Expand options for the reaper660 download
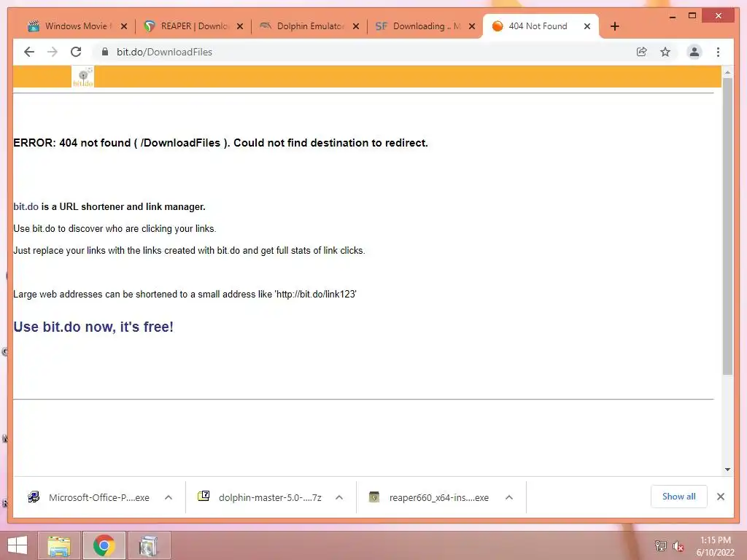This screenshot has width=747, height=560. [508, 497]
